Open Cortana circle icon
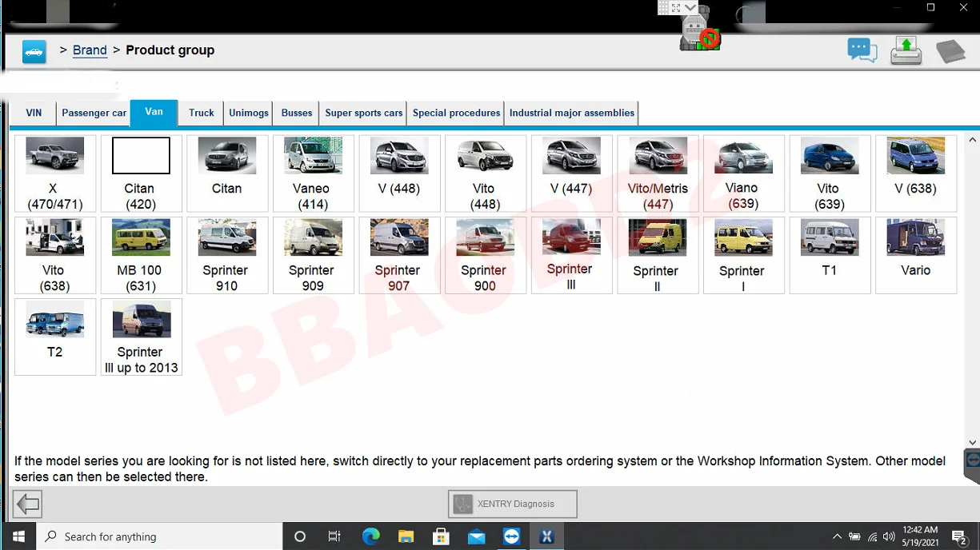 click(300, 536)
